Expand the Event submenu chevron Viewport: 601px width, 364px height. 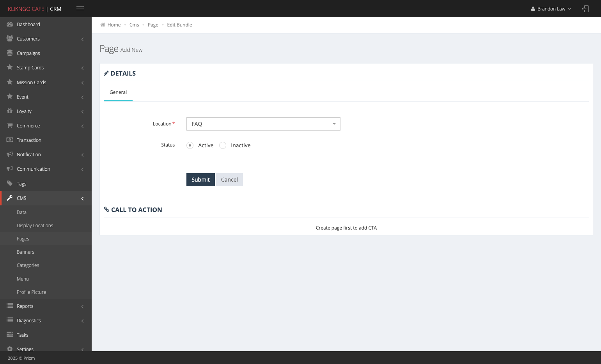(x=82, y=97)
